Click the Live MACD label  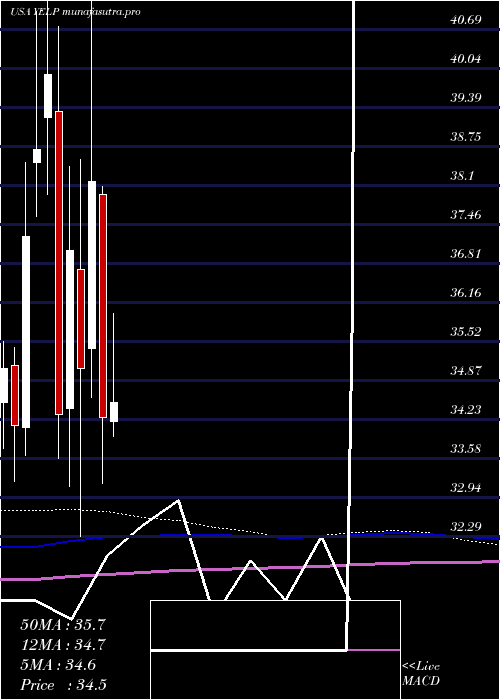(x=421, y=674)
